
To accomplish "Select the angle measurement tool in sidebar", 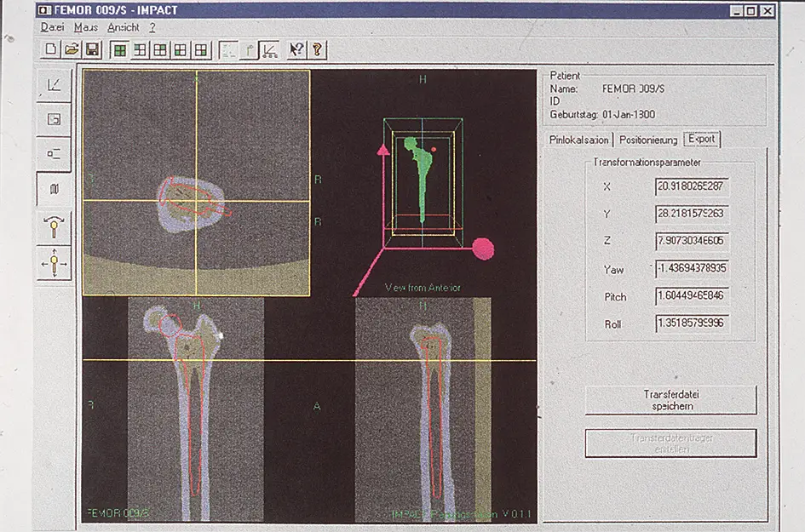I will point(55,85).
